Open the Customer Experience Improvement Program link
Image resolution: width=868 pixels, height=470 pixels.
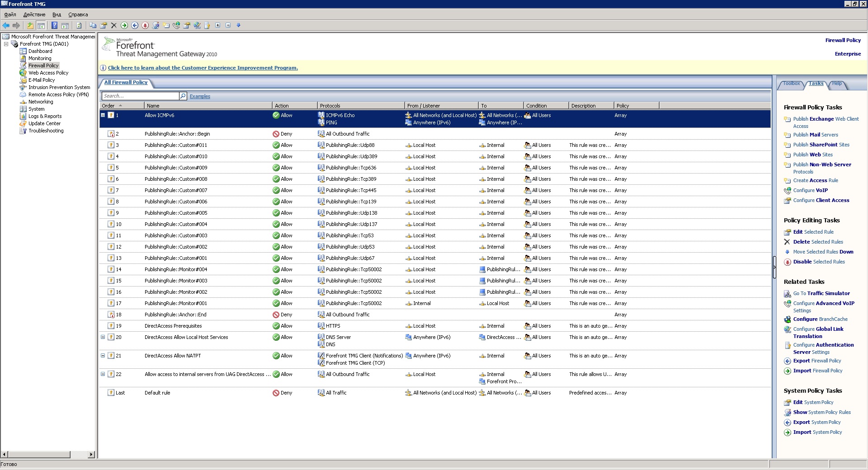[x=203, y=68]
